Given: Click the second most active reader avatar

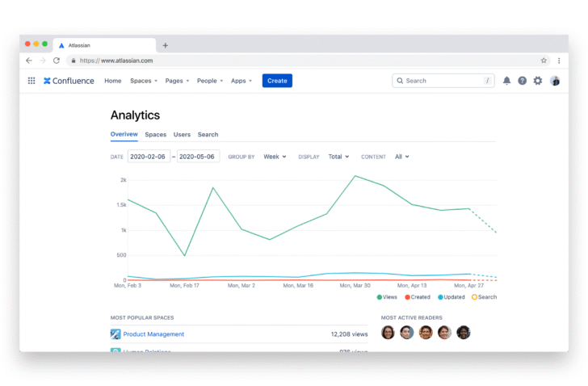Looking at the screenshot, I should tap(406, 332).
